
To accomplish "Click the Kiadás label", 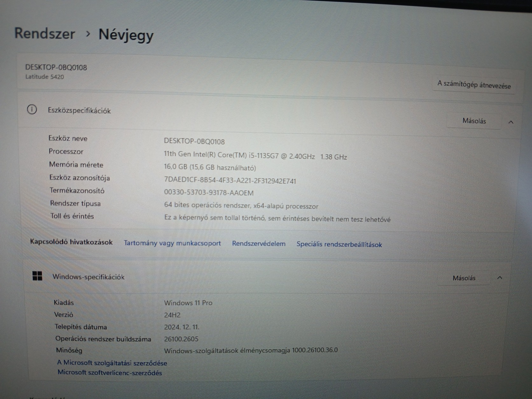I will click(64, 302).
